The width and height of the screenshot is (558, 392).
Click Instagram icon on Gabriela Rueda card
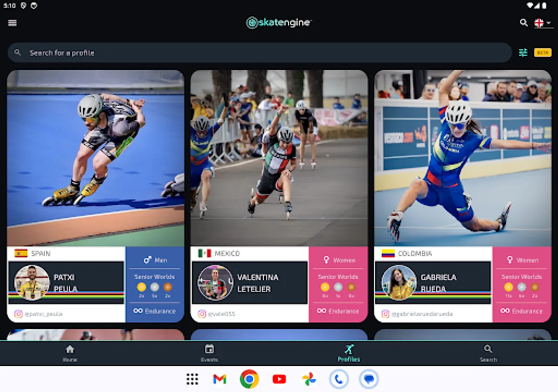click(x=385, y=314)
